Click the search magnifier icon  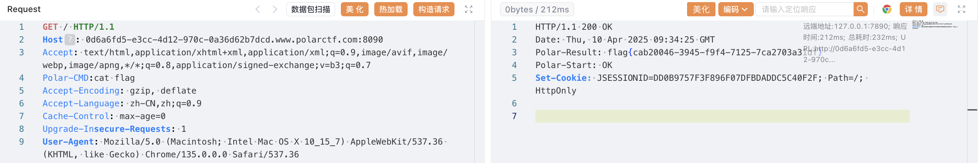pos(860,9)
